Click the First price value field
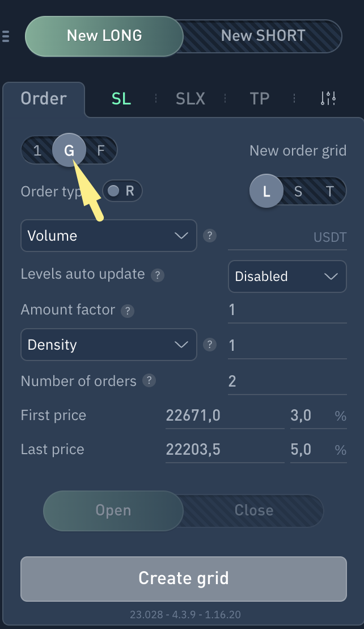Viewport: 364px width, 629px height. coord(224,416)
